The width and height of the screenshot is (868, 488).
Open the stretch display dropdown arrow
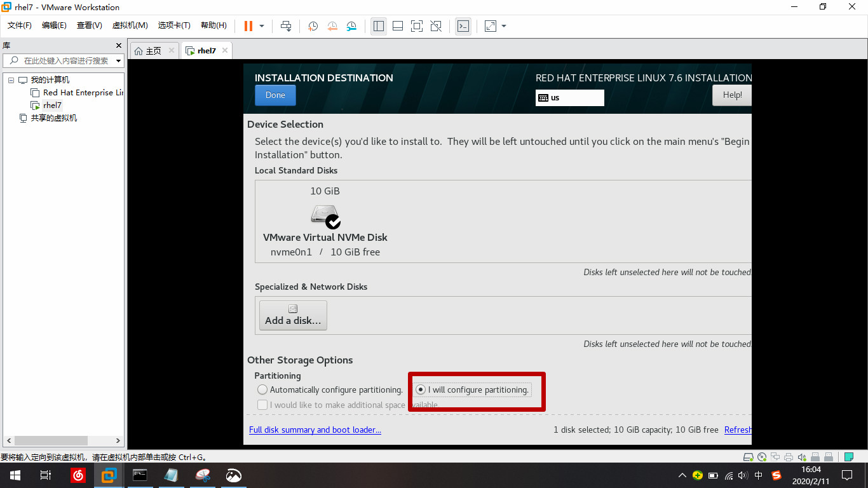[x=504, y=26]
